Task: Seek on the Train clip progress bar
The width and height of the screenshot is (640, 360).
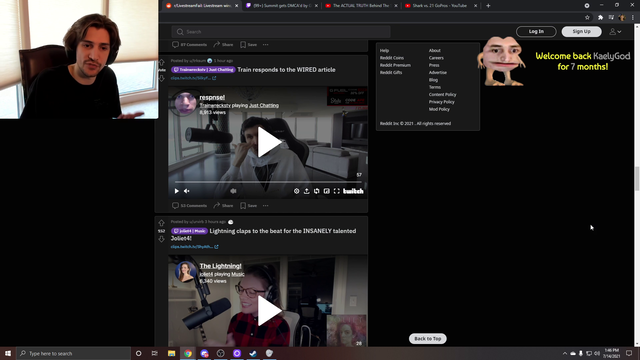Action: [x=268, y=182]
